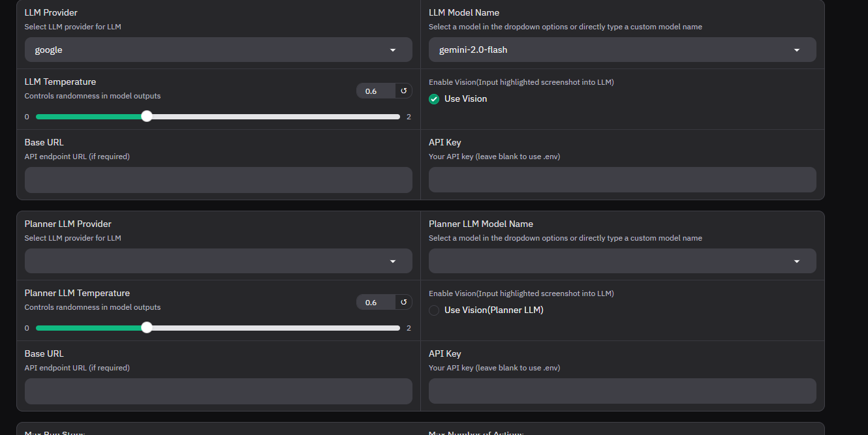Disable the Use Vision checkbox
Viewport: 868px width, 435px height.
[x=434, y=99]
